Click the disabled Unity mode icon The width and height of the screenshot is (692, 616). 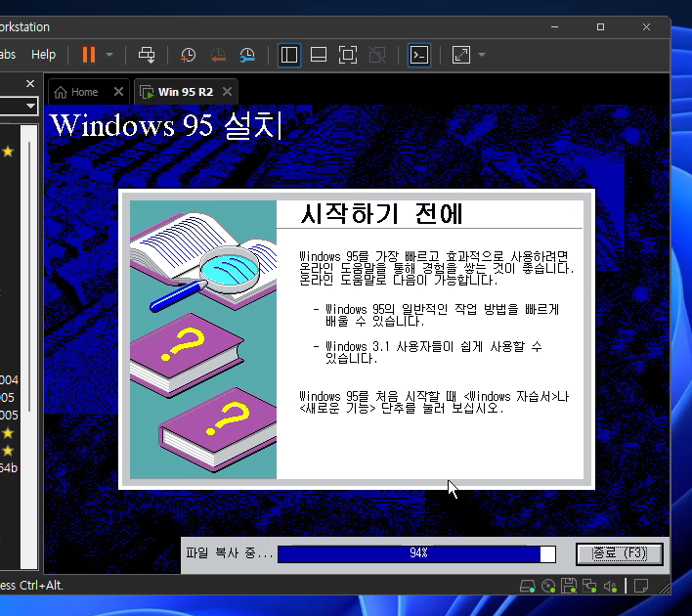coord(377,55)
